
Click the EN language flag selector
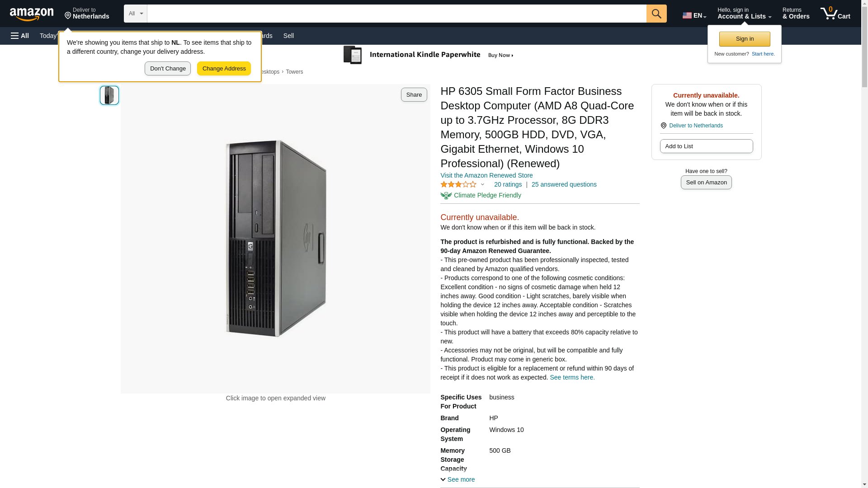[694, 15]
